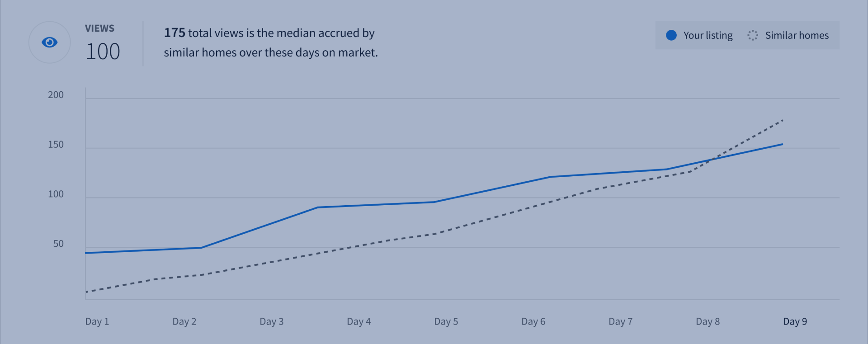Click the blue Your listing legend dot
This screenshot has height=344, width=868.
pos(671,35)
